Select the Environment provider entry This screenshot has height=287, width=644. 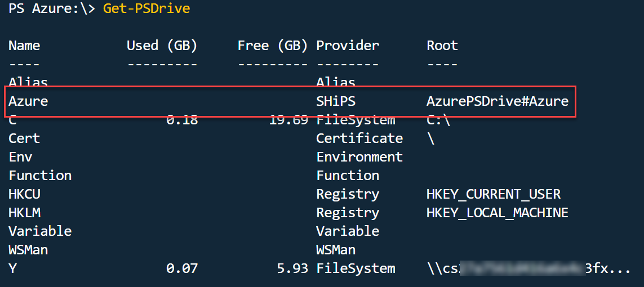(x=359, y=157)
